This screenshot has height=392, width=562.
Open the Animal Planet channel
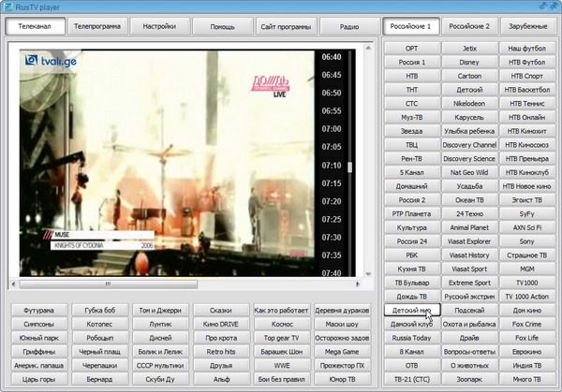pos(469,227)
